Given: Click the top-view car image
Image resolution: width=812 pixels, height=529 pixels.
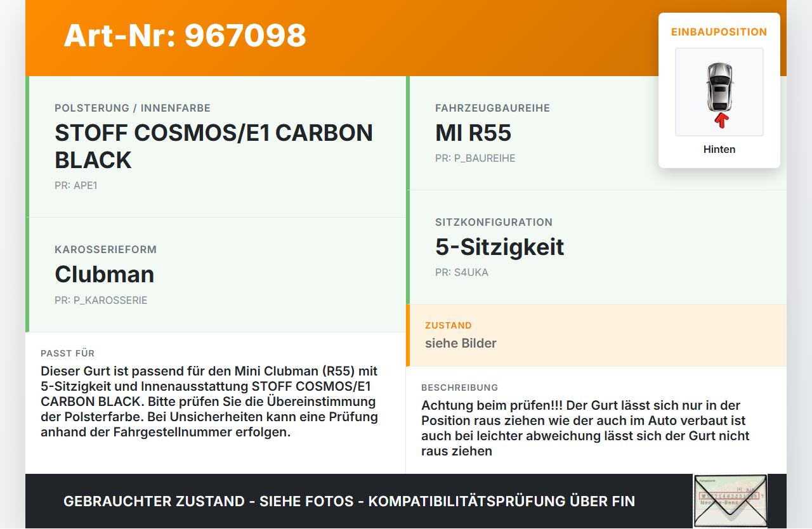Looking at the screenshot, I should pos(719,86).
